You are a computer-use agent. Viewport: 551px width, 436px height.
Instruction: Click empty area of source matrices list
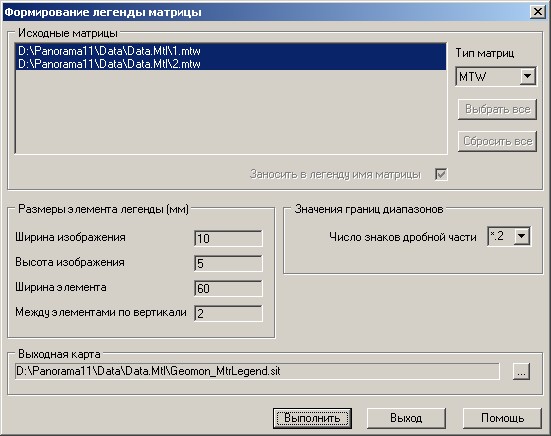[231, 112]
